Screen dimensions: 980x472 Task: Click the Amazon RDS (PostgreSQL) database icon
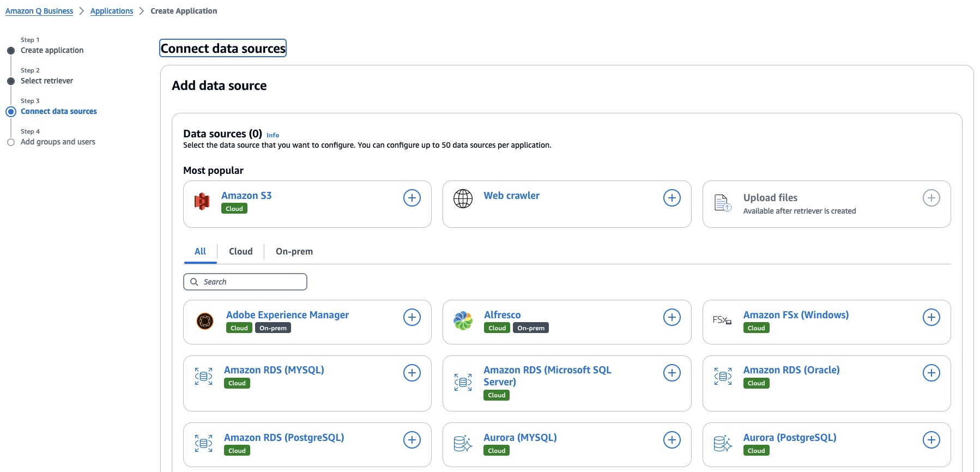pyautogui.click(x=204, y=444)
